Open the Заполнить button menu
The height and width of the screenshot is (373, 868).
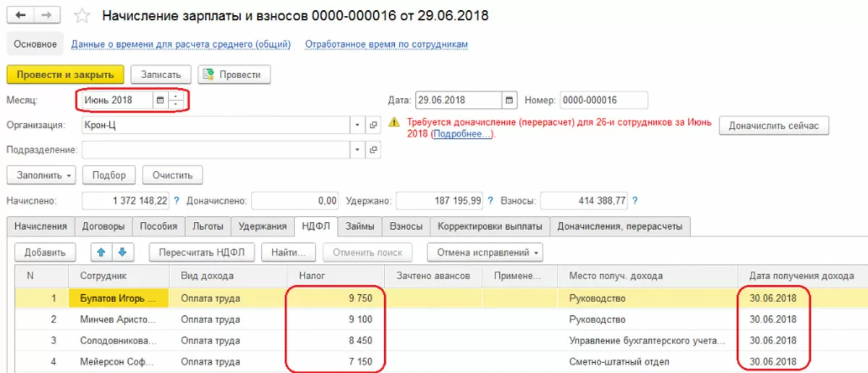point(41,175)
